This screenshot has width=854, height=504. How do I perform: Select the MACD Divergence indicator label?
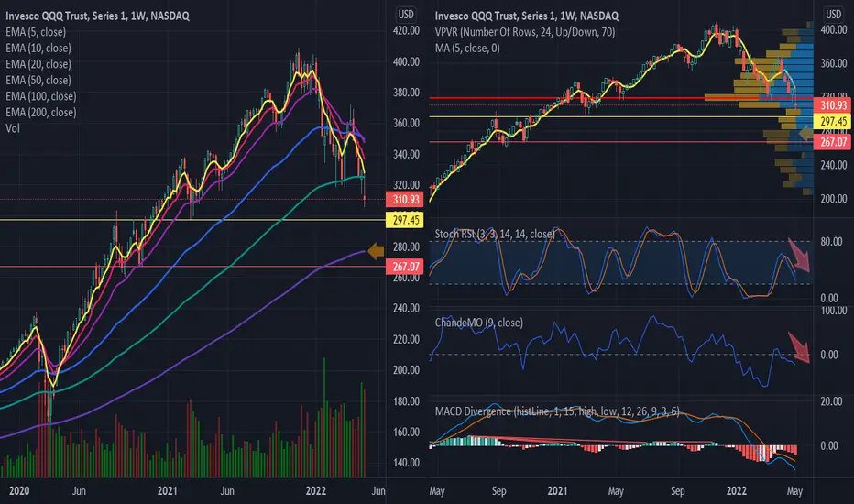[x=557, y=411]
